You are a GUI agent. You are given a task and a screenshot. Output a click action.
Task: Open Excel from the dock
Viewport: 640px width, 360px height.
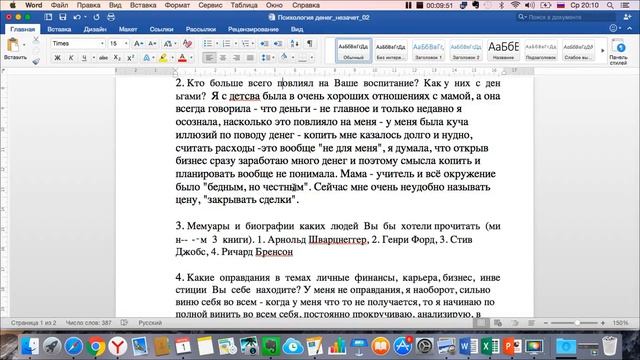tap(490, 347)
